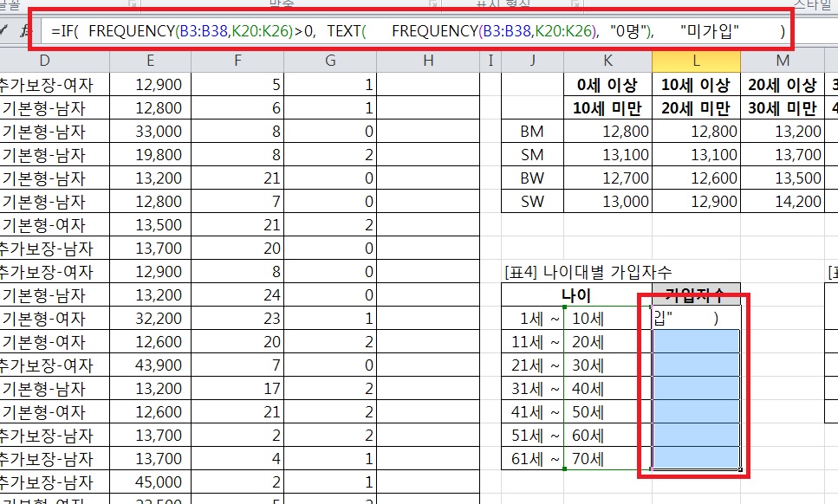838x504 pixels.
Task: Select column G header
Action: [x=330, y=60]
